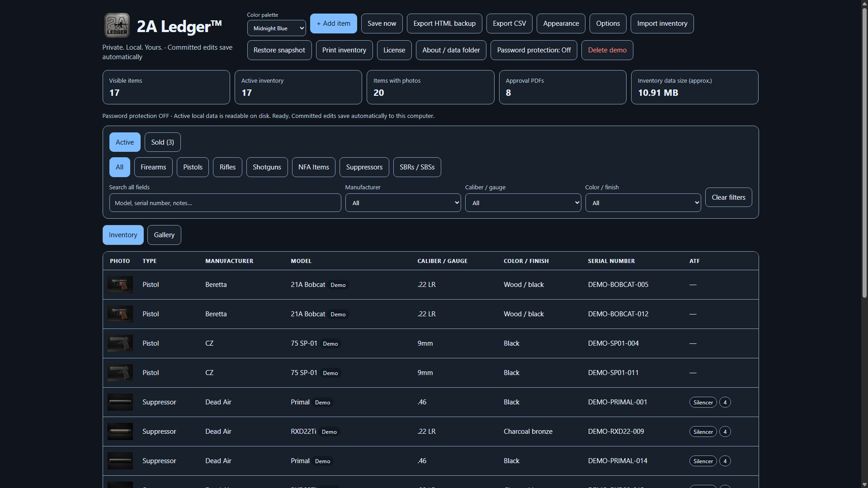
Task: Open photo thumbnail for DEMO-RXD22-009
Action: 120,432
